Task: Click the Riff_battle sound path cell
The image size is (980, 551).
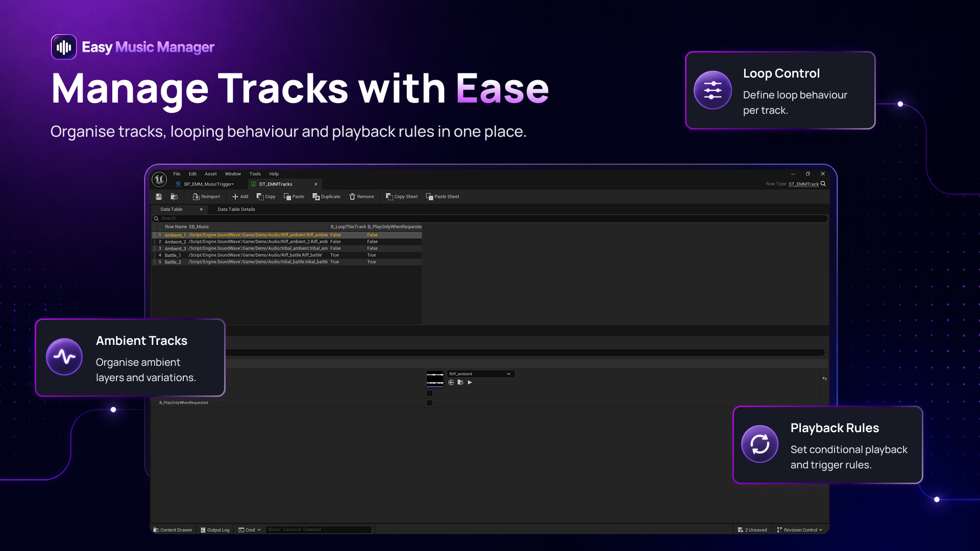Action: pos(256,255)
